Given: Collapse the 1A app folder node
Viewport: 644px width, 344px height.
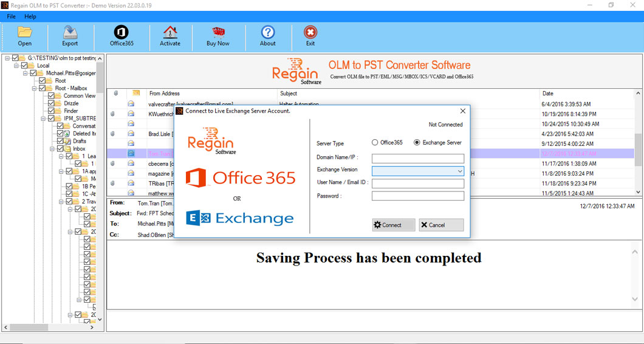Looking at the screenshot, I should (61, 171).
